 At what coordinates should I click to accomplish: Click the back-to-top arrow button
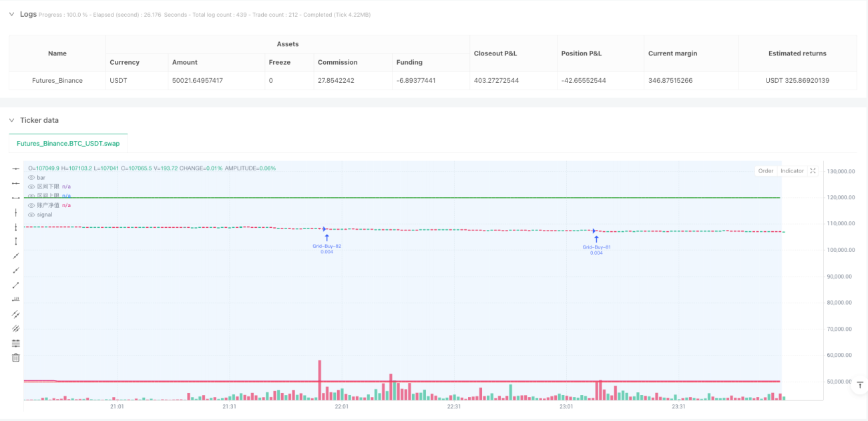tap(860, 386)
